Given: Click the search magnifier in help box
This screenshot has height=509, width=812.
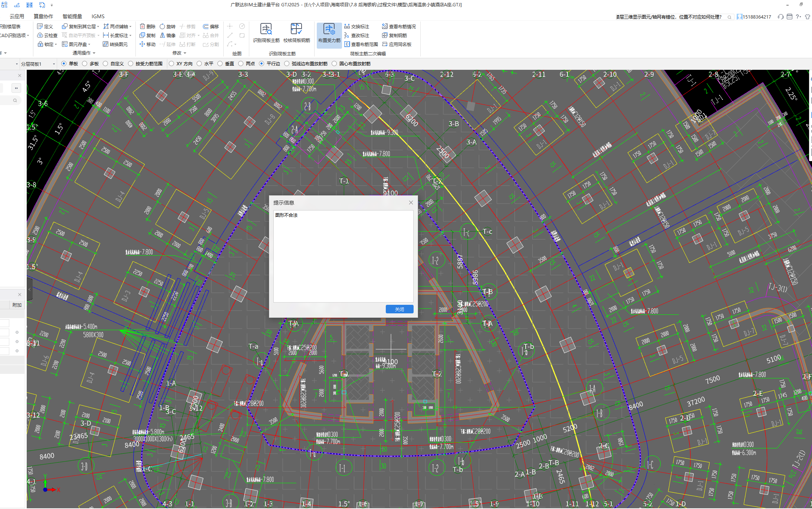Looking at the screenshot, I should (x=729, y=17).
